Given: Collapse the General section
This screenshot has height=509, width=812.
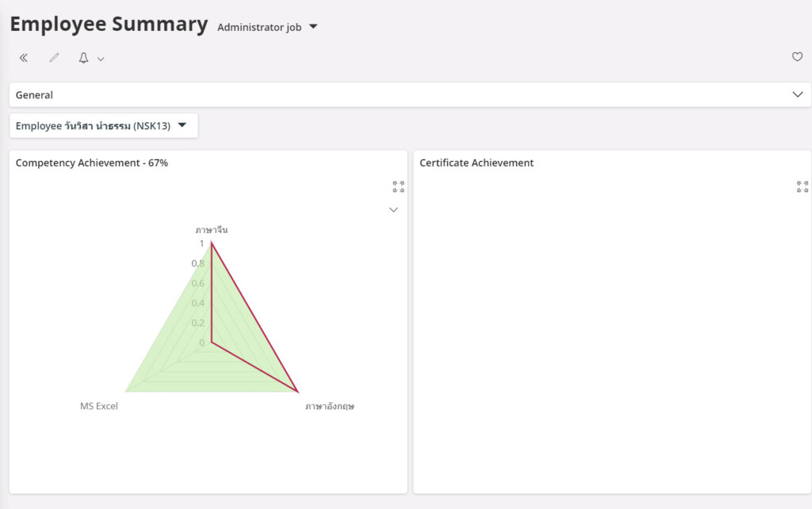Looking at the screenshot, I should (797, 94).
